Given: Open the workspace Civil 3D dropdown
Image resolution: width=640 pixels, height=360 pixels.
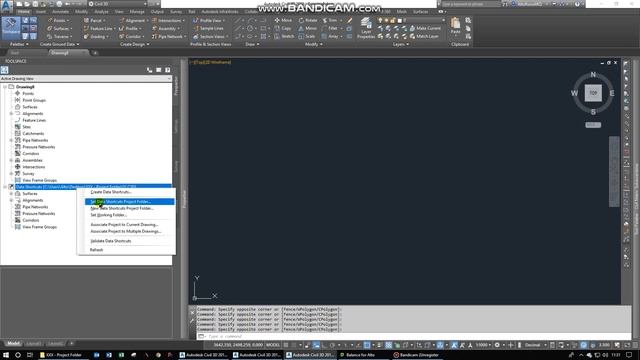Looking at the screenshot, I should pyautogui.click(x=118, y=4).
